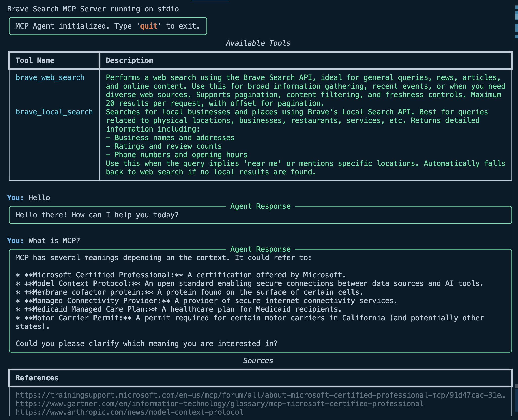Click the second 'Agent Response' panel title
Image resolution: width=518 pixels, height=420 pixels.
tap(260, 249)
